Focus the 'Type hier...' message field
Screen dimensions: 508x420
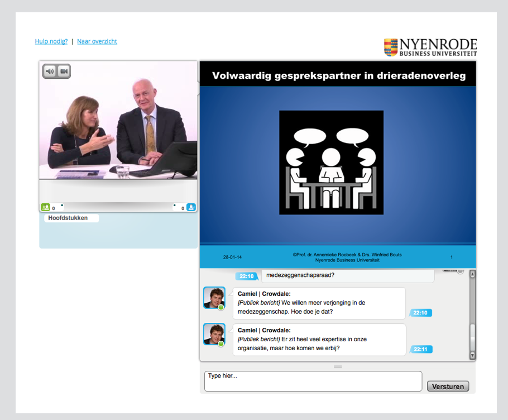click(x=313, y=381)
